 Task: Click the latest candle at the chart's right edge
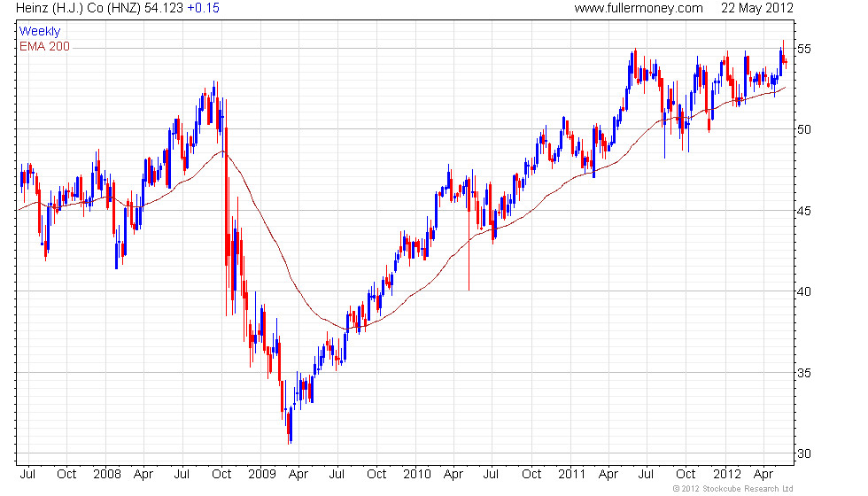point(786,63)
